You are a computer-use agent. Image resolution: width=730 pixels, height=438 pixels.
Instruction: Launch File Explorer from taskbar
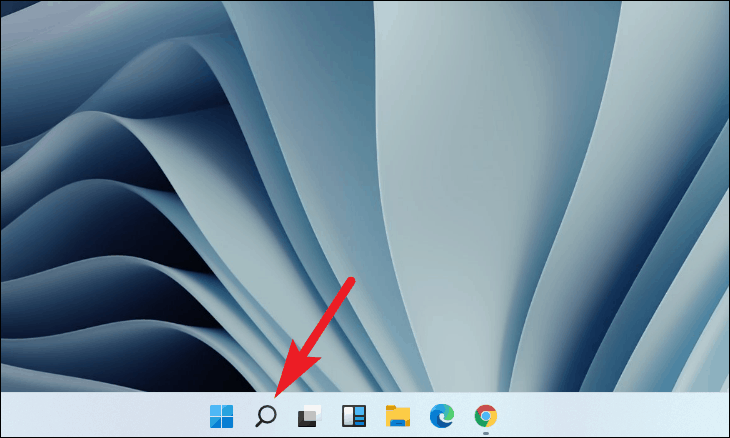[398, 416]
